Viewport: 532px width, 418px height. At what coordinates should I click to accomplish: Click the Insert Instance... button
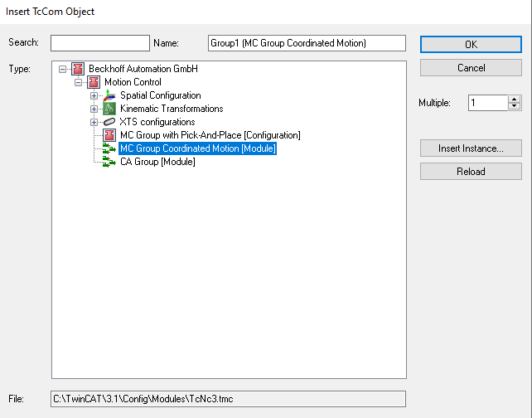tap(471, 148)
